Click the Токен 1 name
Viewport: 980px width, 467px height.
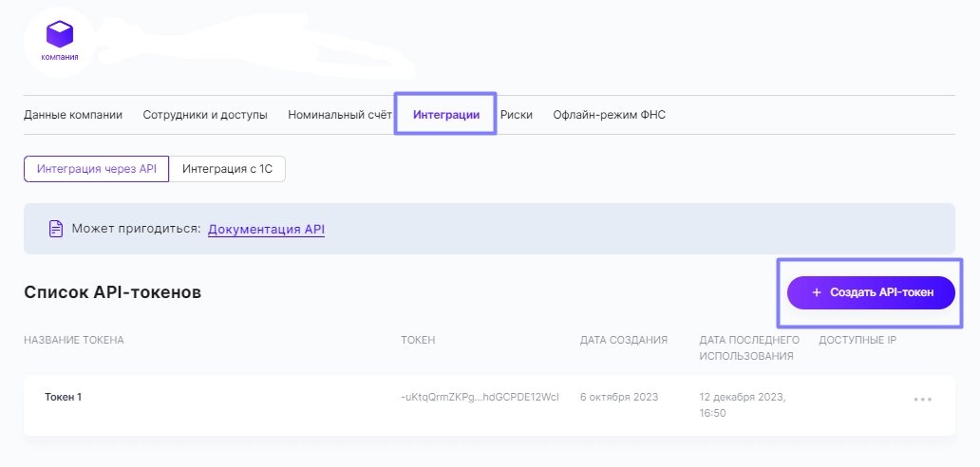[x=63, y=397]
